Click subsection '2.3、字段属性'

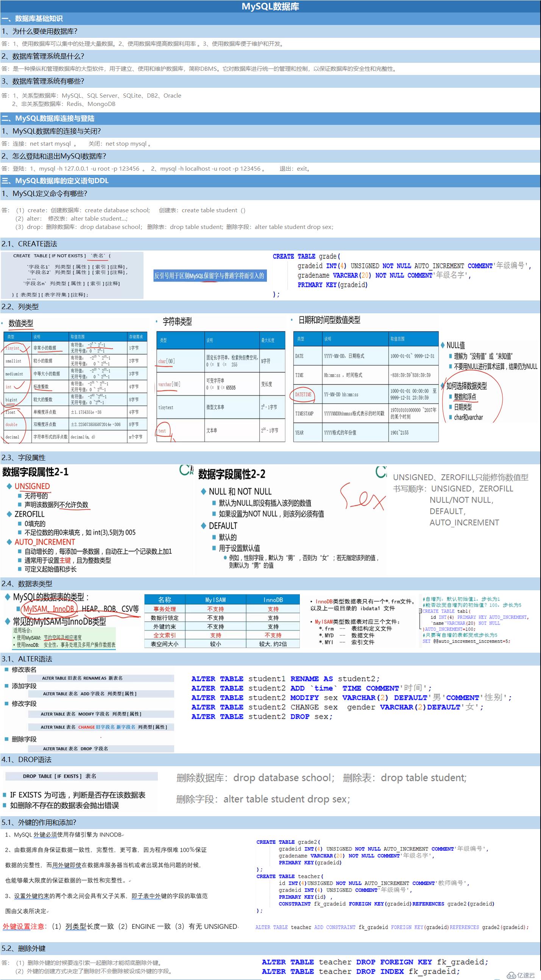tap(23, 458)
